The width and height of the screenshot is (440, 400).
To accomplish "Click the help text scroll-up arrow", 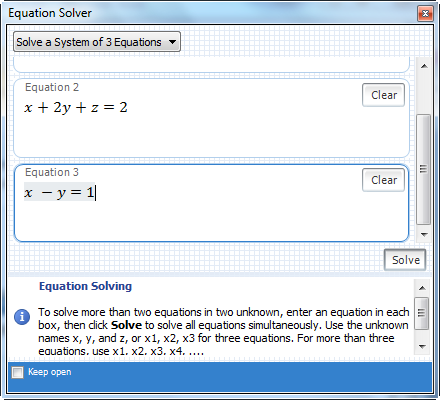I will point(422,288).
